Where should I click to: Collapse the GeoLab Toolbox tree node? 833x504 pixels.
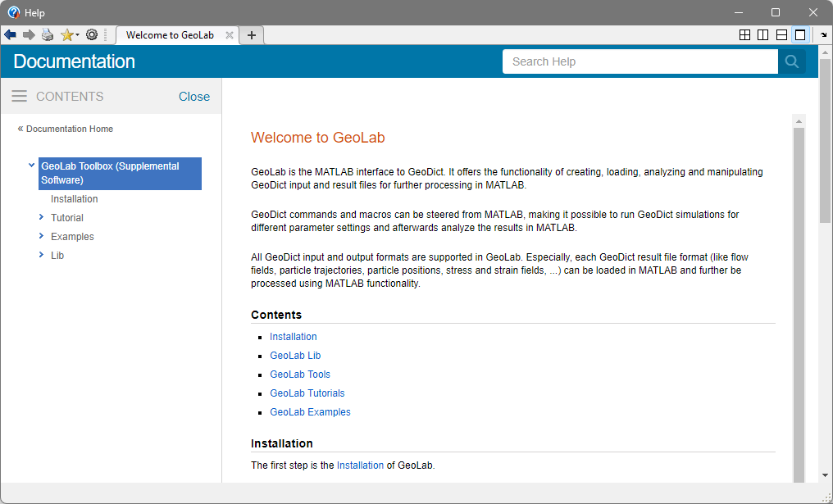(x=31, y=166)
